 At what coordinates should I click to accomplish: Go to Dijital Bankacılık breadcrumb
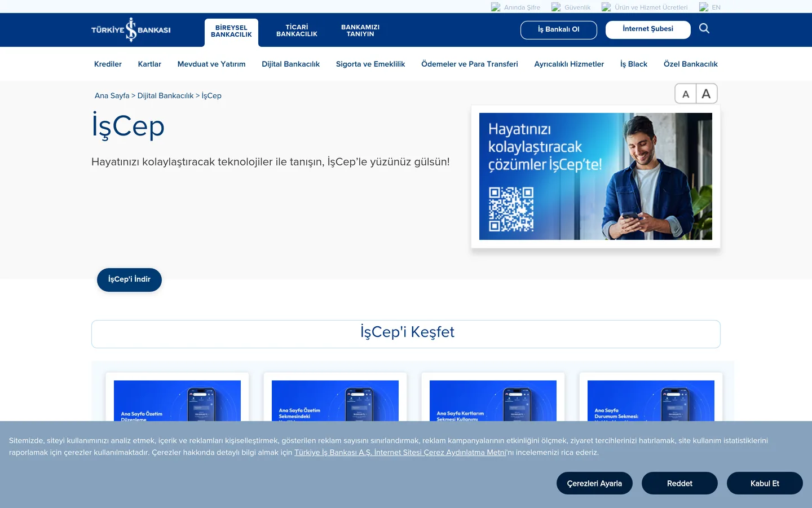point(165,96)
